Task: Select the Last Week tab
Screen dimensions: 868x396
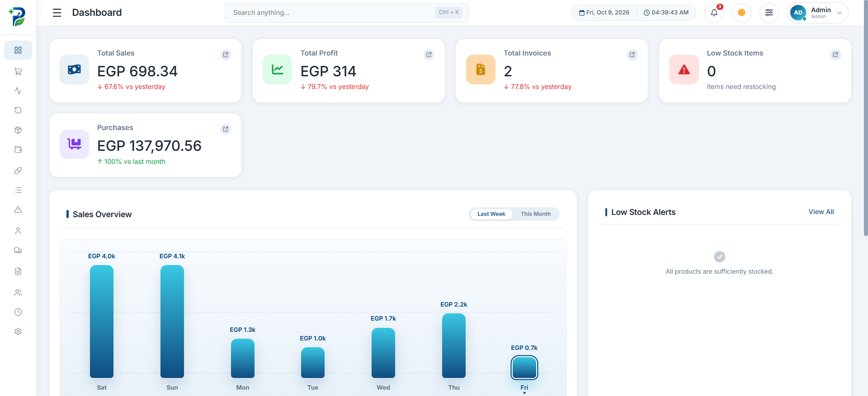Action: 491,214
